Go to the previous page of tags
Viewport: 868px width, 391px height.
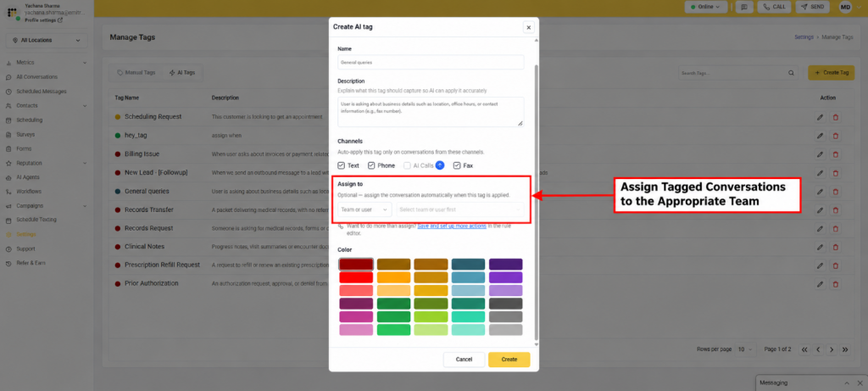[818, 349]
